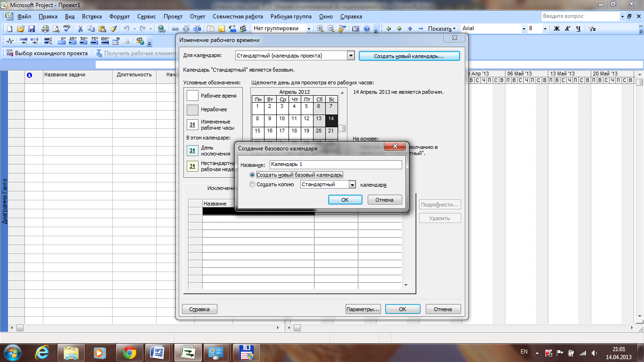
Task: Confirm OK in 'Создание базового календаря' dialog
Action: tap(345, 200)
